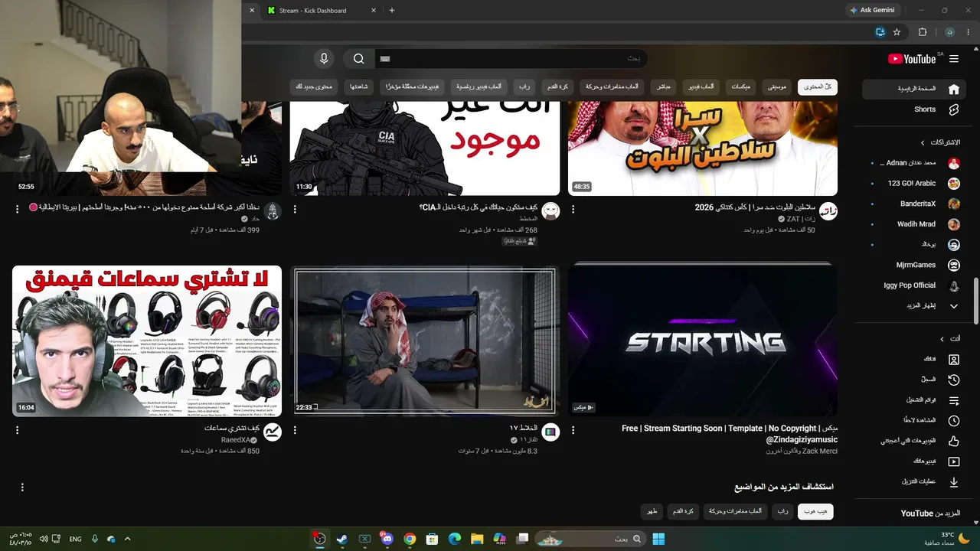Viewport: 980px width, 551px height.
Task: Open Google Chrome from the taskbar
Action: pos(410,539)
